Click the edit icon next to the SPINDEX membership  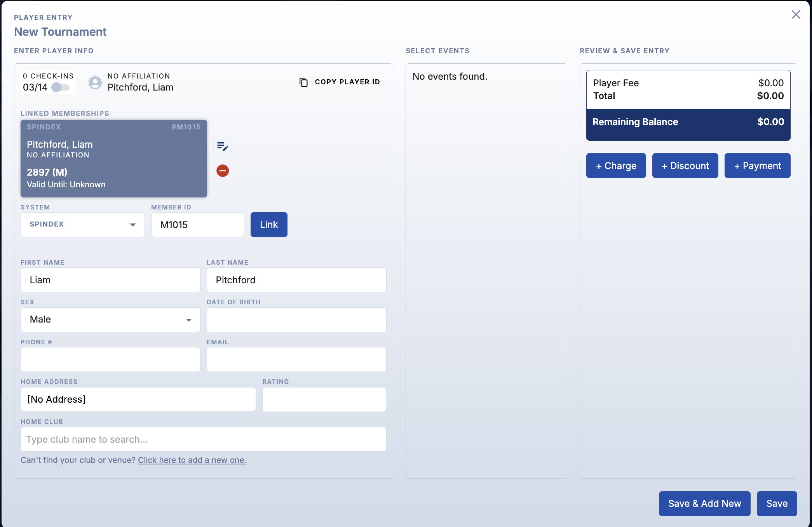point(222,146)
